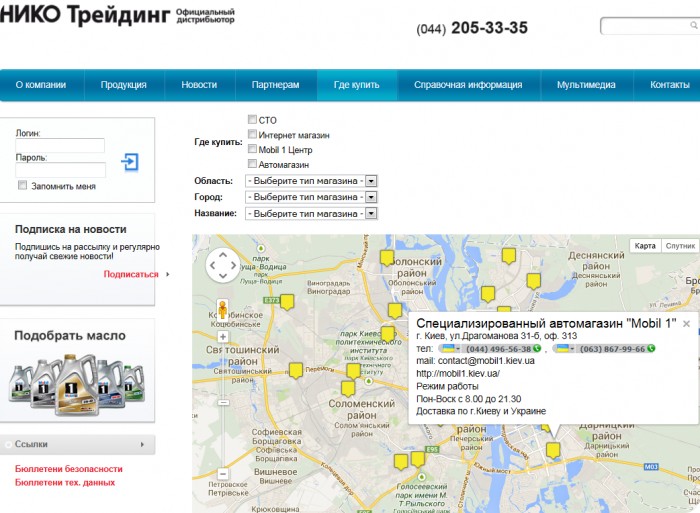Check the Интернет магазин checkbox
Image resolution: width=700 pixels, height=513 pixels.
252,134
